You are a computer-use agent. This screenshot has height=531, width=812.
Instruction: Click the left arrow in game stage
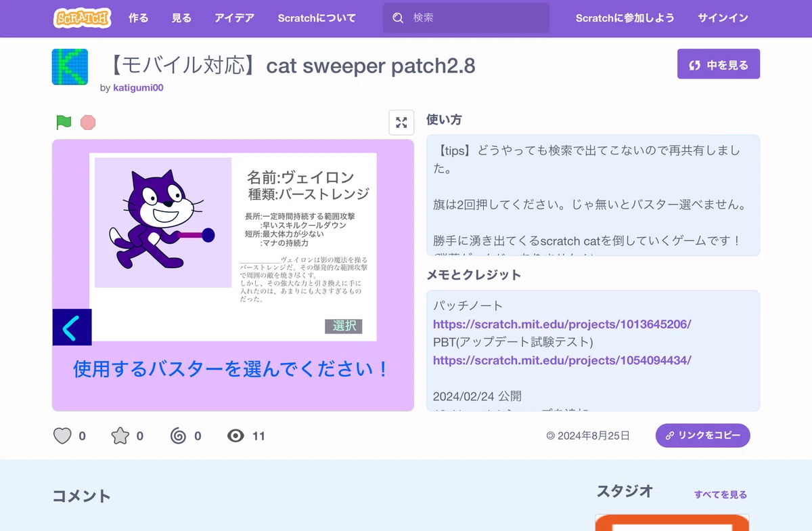72,327
